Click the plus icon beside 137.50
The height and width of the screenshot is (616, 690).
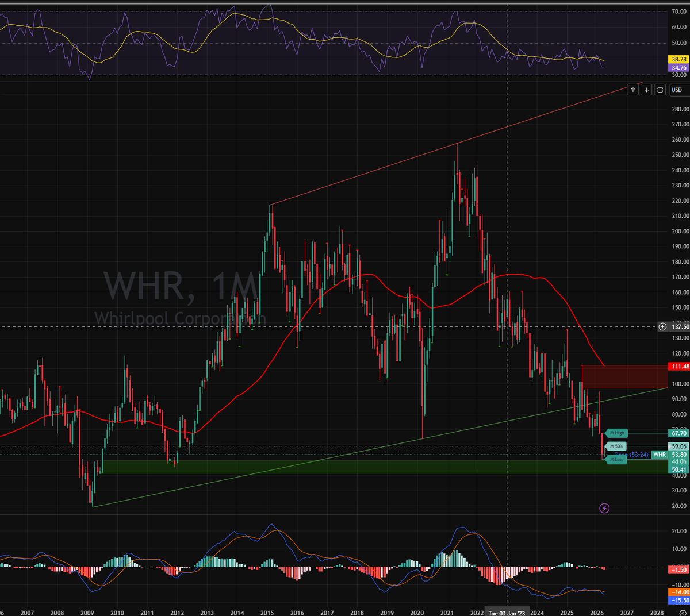[x=663, y=326]
